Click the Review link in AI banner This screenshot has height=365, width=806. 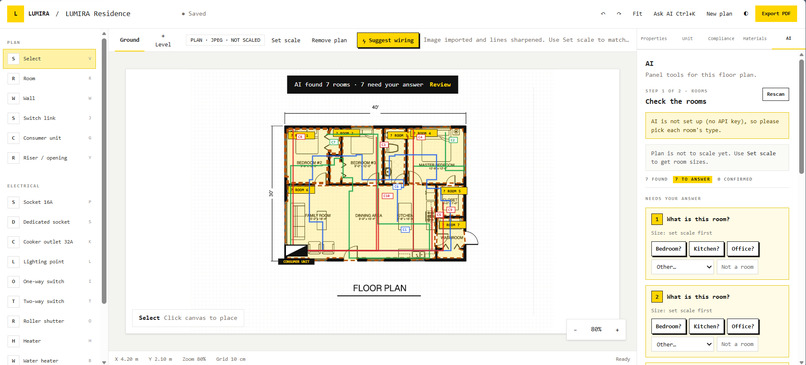coord(440,84)
